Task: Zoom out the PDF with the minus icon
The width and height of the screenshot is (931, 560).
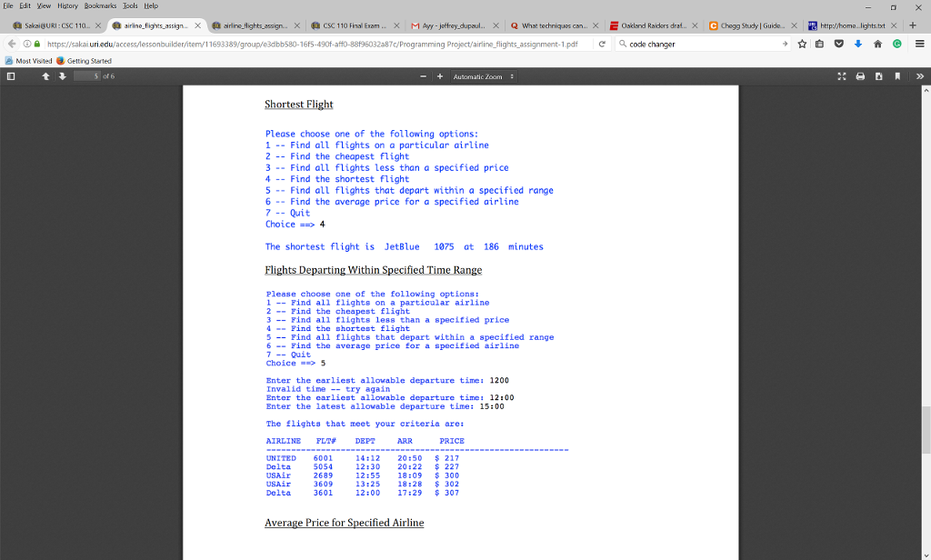Action: point(423,76)
